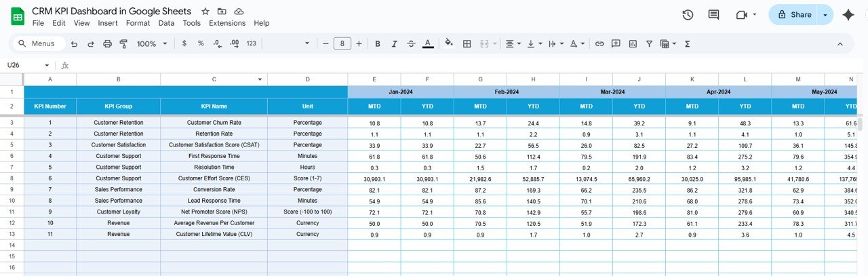The height and width of the screenshot is (276, 868).
Task: Activate the paint format tool
Action: [x=123, y=43]
